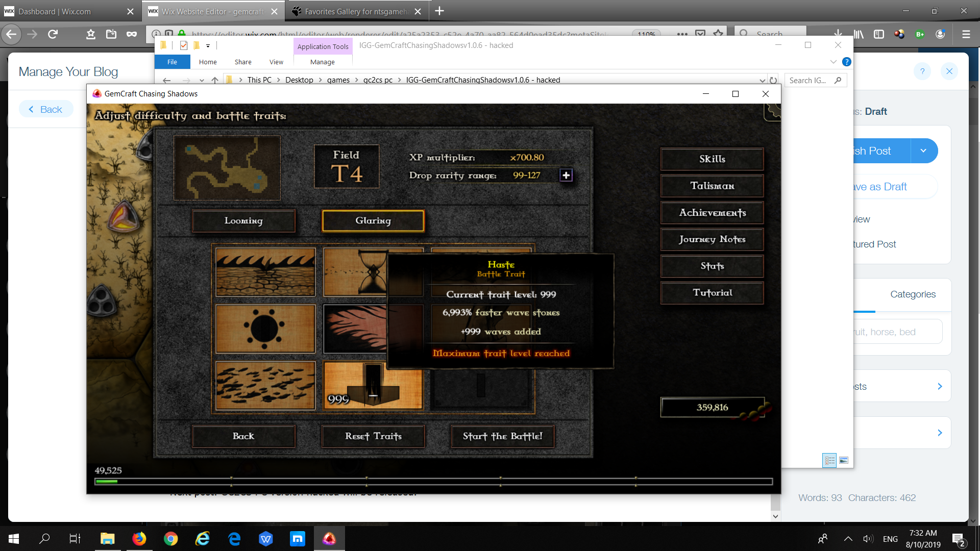980x551 pixels.
Task: Click the Explorer back navigation arrow
Action: (x=166, y=80)
